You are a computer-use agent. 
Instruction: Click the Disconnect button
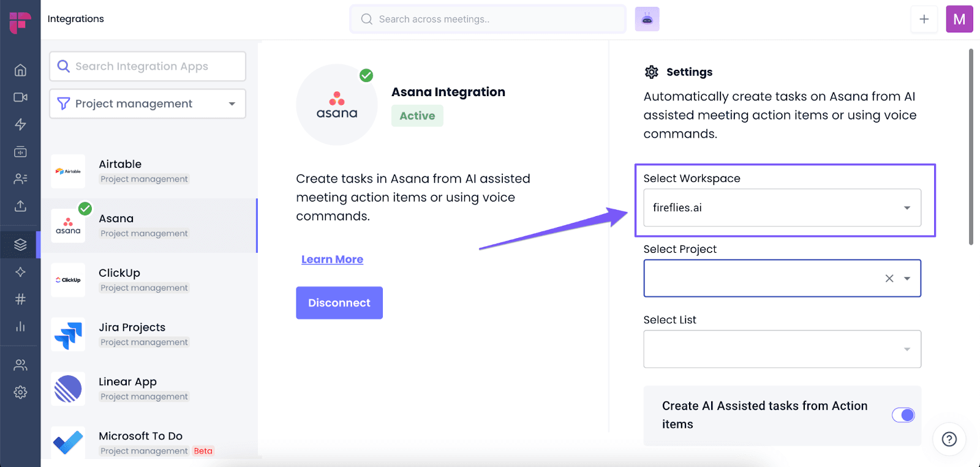pyautogui.click(x=339, y=303)
